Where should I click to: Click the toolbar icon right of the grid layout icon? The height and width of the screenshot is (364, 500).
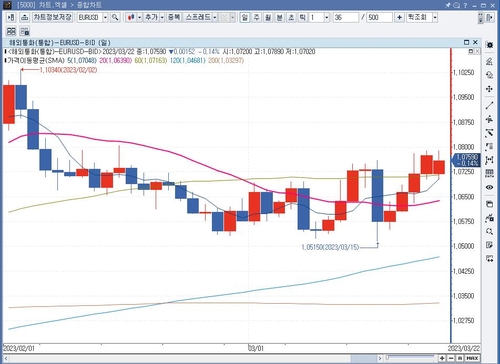click(x=25, y=31)
